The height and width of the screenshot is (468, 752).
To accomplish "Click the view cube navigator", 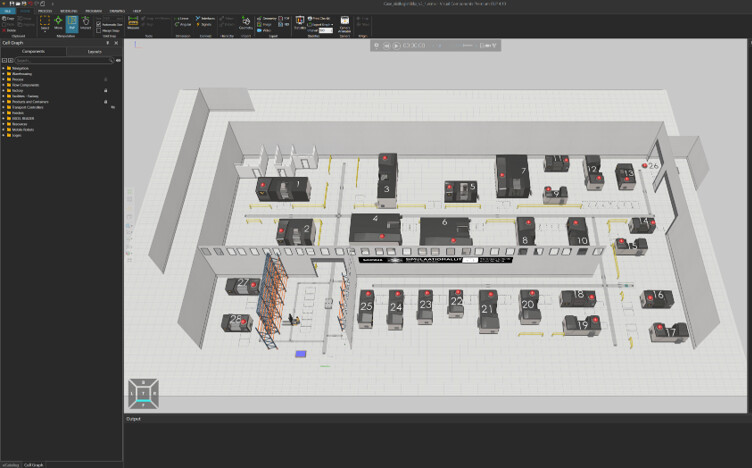I will click(x=143, y=394).
